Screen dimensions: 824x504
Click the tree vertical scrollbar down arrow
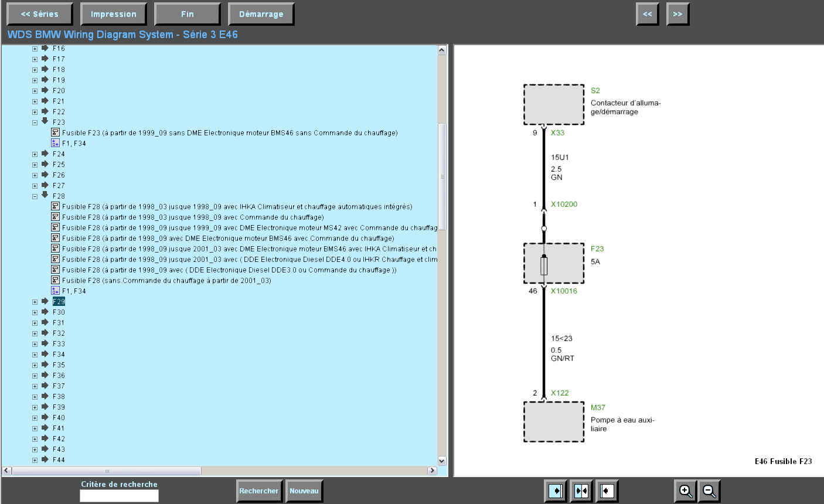click(x=442, y=461)
